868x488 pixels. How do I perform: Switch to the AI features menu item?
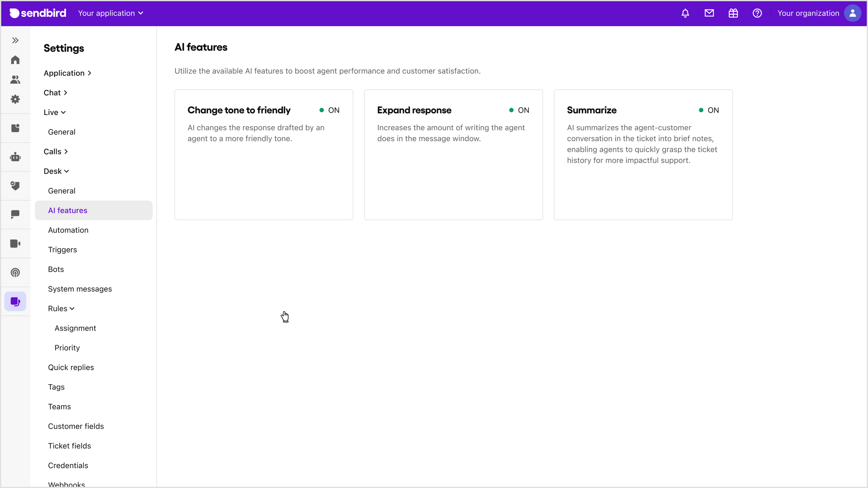(x=68, y=210)
